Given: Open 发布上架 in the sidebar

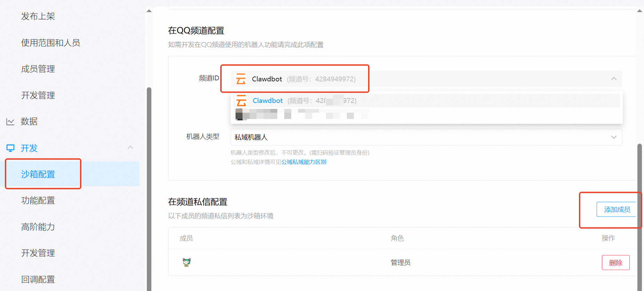Looking at the screenshot, I should 38,16.
